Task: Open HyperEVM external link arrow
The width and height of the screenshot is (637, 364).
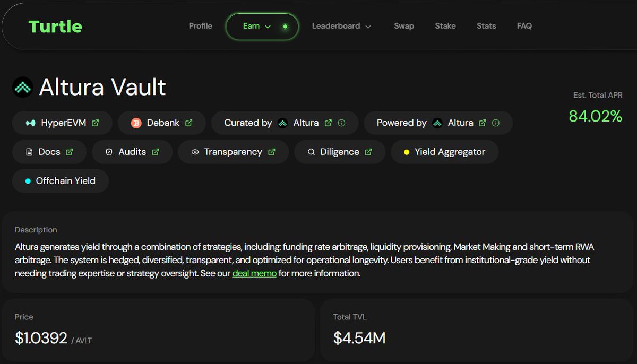Action: coord(96,123)
